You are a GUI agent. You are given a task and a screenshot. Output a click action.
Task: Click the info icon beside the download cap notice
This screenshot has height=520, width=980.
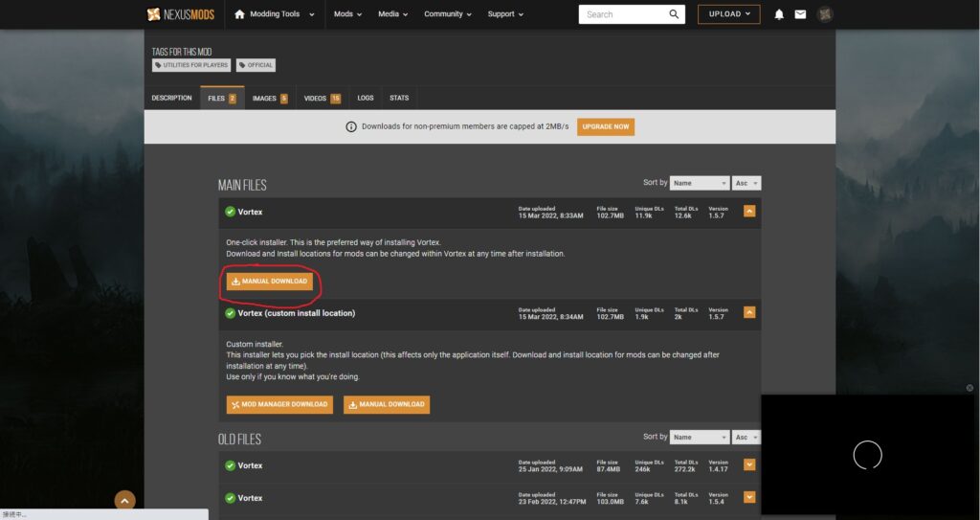click(x=351, y=127)
